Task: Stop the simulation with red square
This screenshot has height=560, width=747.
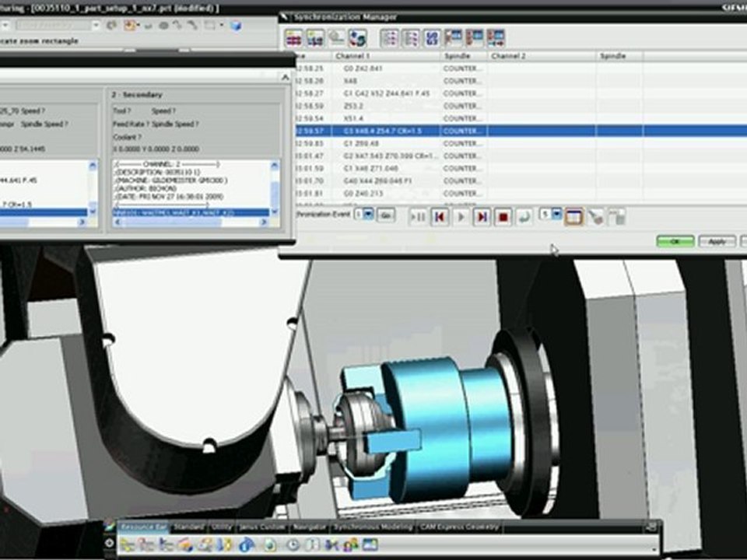Action: [x=503, y=218]
